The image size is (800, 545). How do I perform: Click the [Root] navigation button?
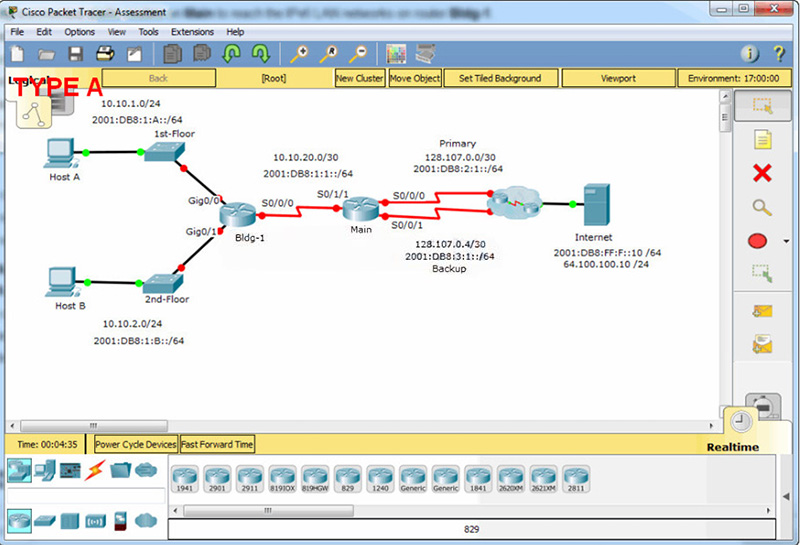274,78
